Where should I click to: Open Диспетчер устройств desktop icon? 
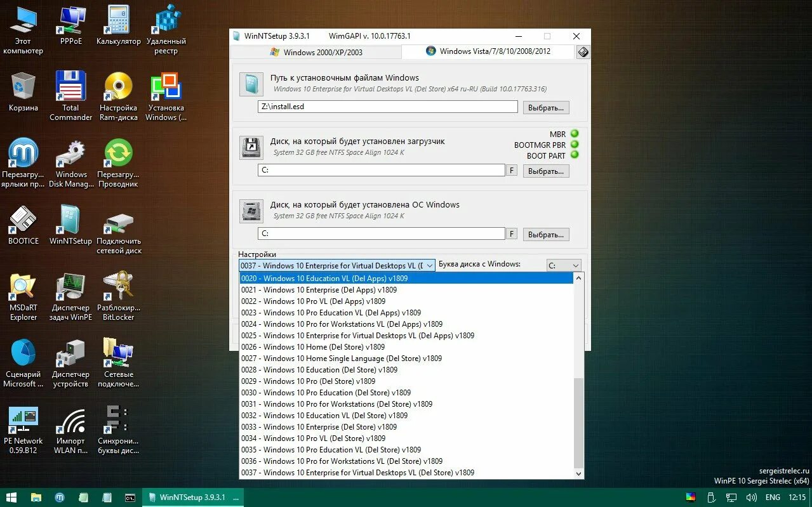(71, 363)
